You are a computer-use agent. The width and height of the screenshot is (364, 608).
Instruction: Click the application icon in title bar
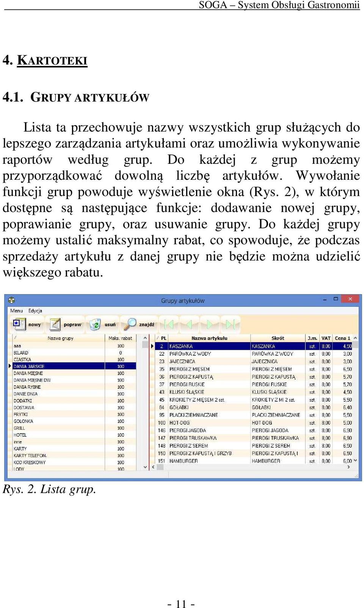[x=12, y=300]
